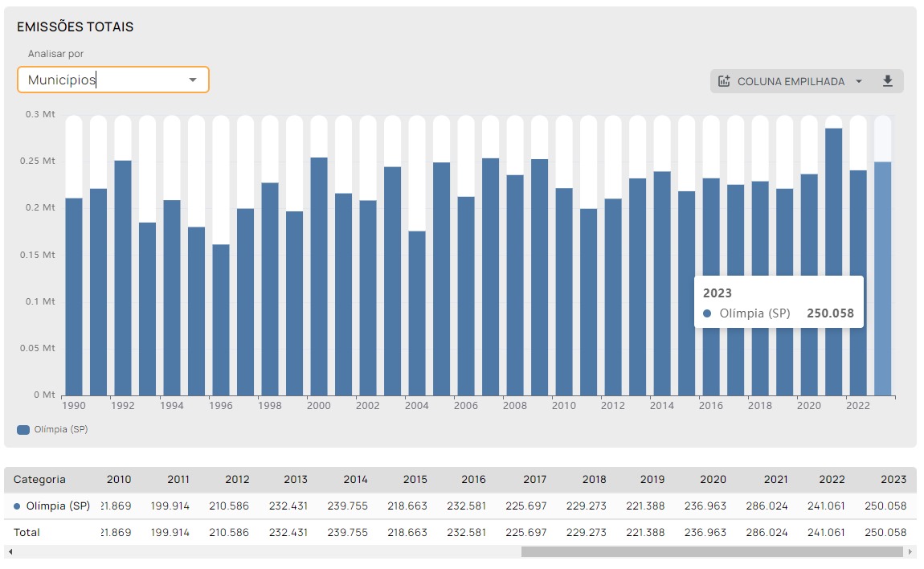The height and width of the screenshot is (569, 924).
Task: Toggle Olímpia (SP) legend color swatch
Action: [x=23, y=430]
